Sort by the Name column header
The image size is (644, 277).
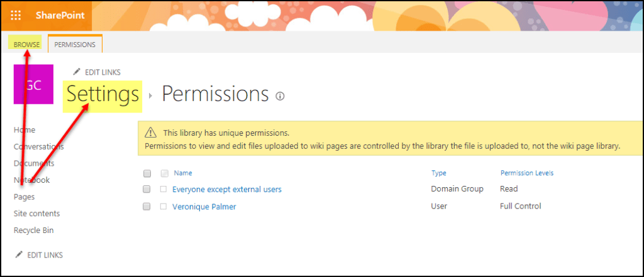(x=182, y=173)
